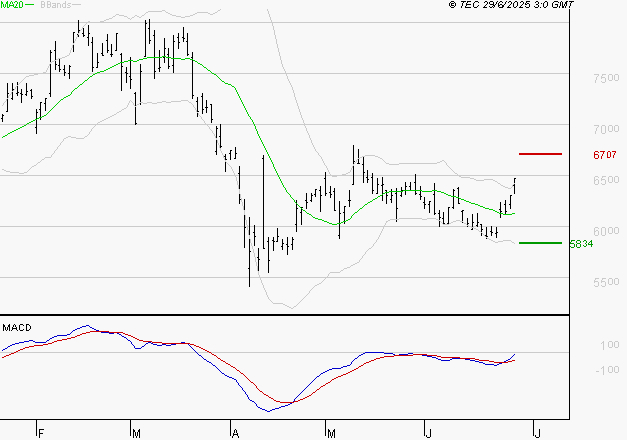
Task: Click the MACD 100 axis label
Action: 610,345
